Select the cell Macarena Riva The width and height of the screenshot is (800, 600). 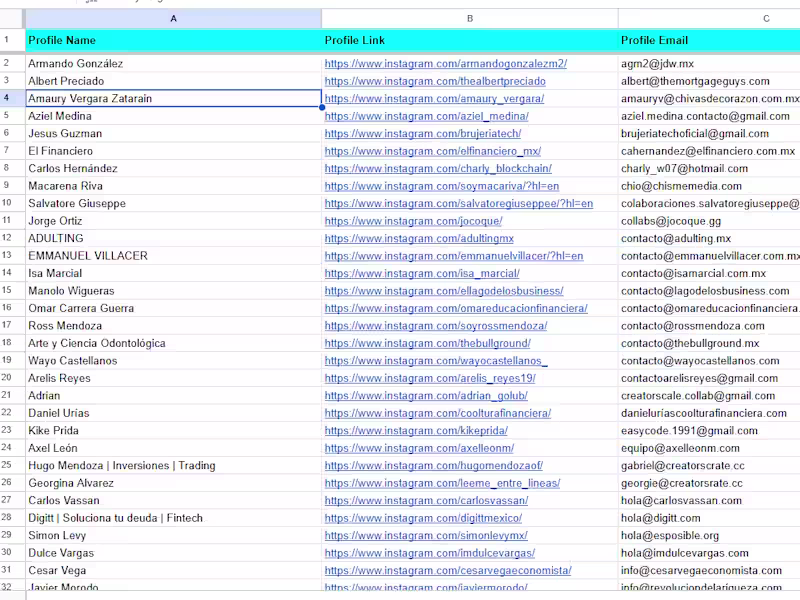pos(173,186)
